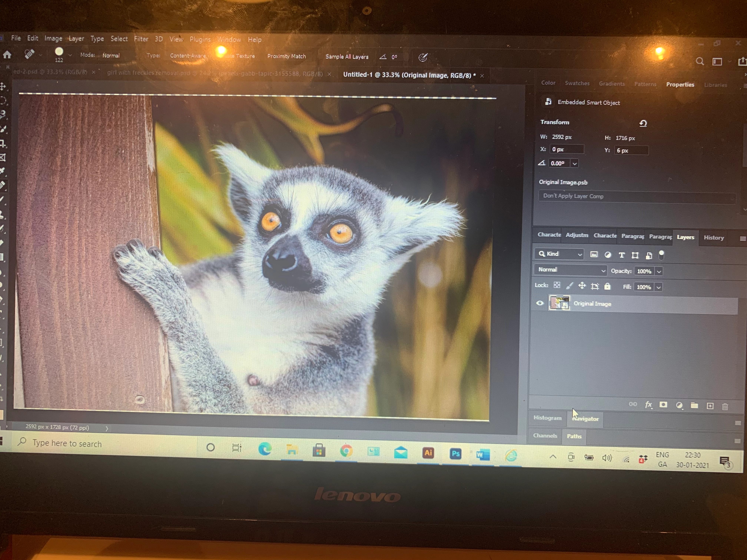
Task: Add a layer mask to the layer
Action: [663, 405]
